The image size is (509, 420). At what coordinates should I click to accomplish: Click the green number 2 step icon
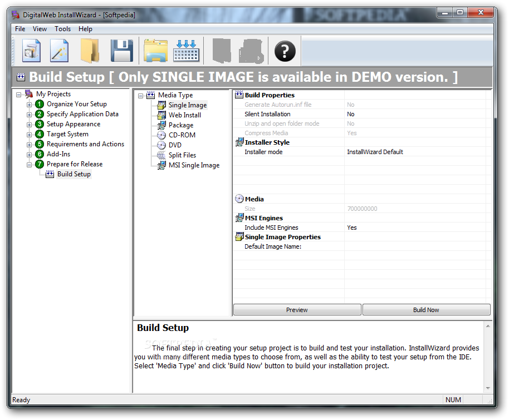[x=40, y=114]
